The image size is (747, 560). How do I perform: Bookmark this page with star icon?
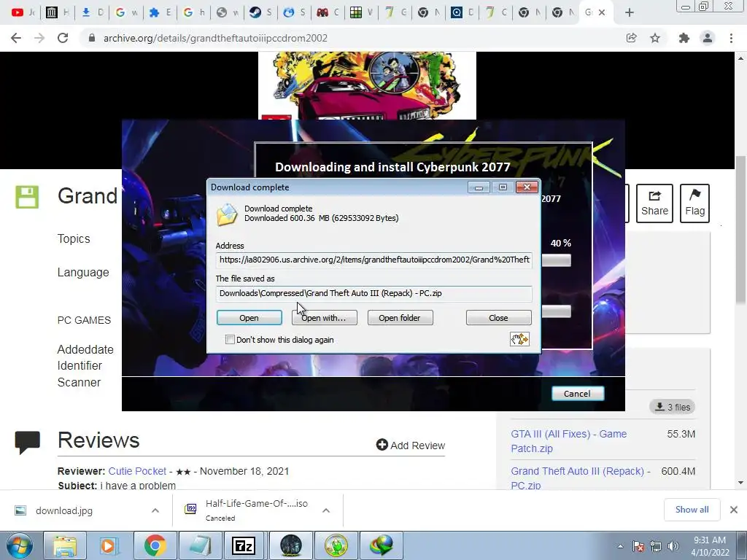tap(655, 38)
